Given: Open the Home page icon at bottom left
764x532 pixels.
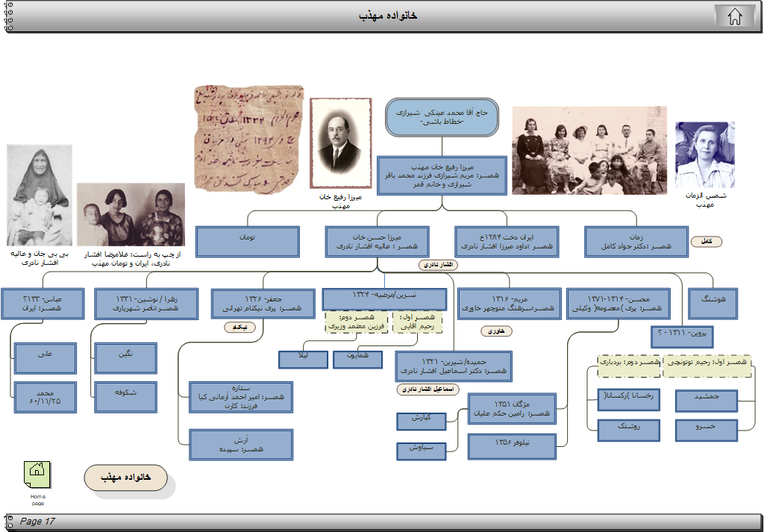Looking at the screenshot, I should (x=37, y=474).
